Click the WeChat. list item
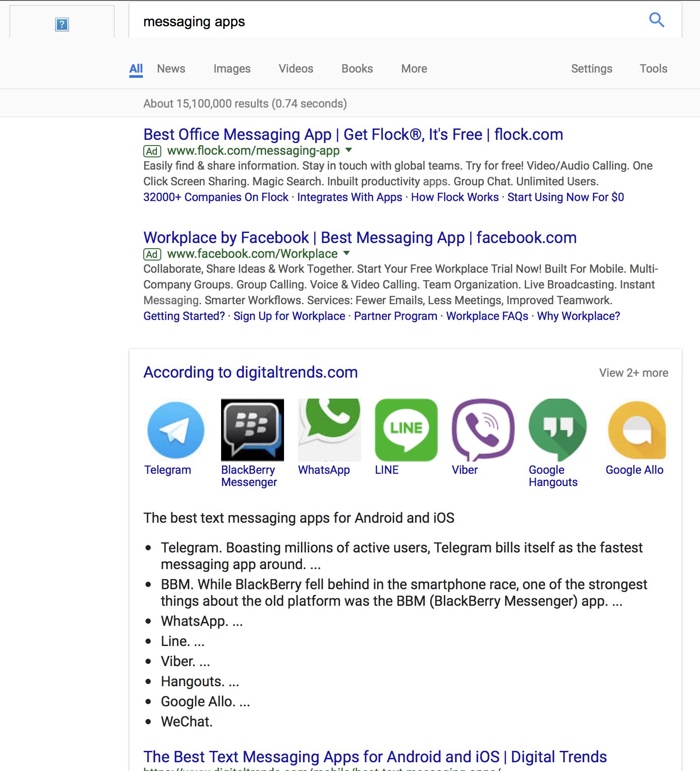 (x=187, y=722)
